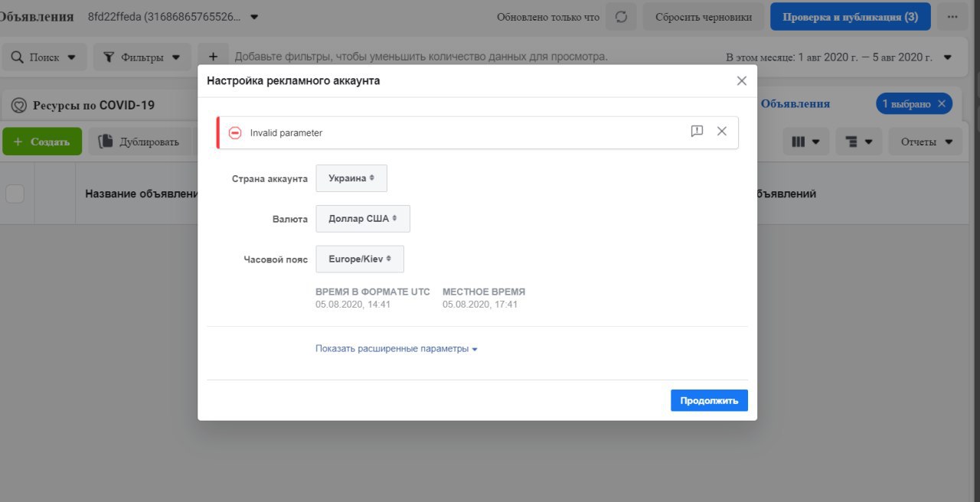Click Сбросить черновики button
This screenshot has height=502, width=980.
coord(703,17)
